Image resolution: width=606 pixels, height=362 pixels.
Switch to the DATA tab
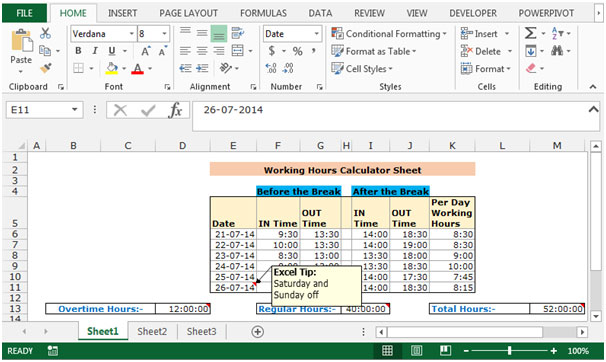(320, 13)
